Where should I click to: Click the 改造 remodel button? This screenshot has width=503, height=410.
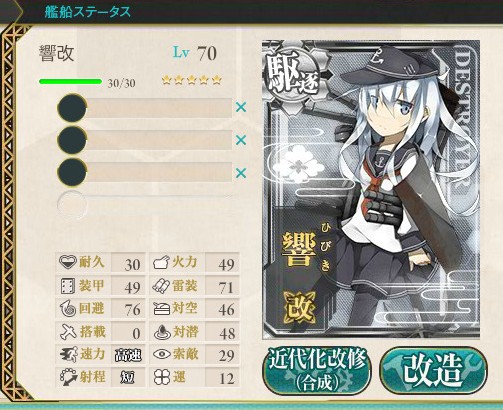(x=433, y=370)
